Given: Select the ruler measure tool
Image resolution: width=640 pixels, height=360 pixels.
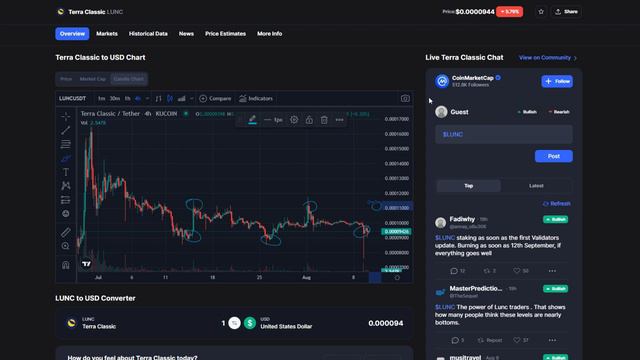Looking at the screenshot, I should [x=65, y=232].
